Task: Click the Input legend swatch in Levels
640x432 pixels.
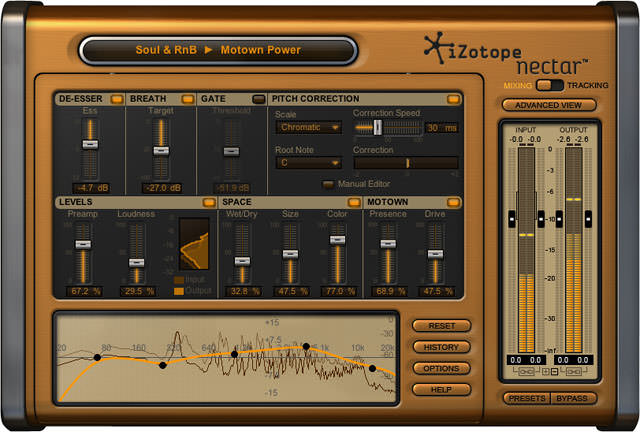Action: [179, 280]
